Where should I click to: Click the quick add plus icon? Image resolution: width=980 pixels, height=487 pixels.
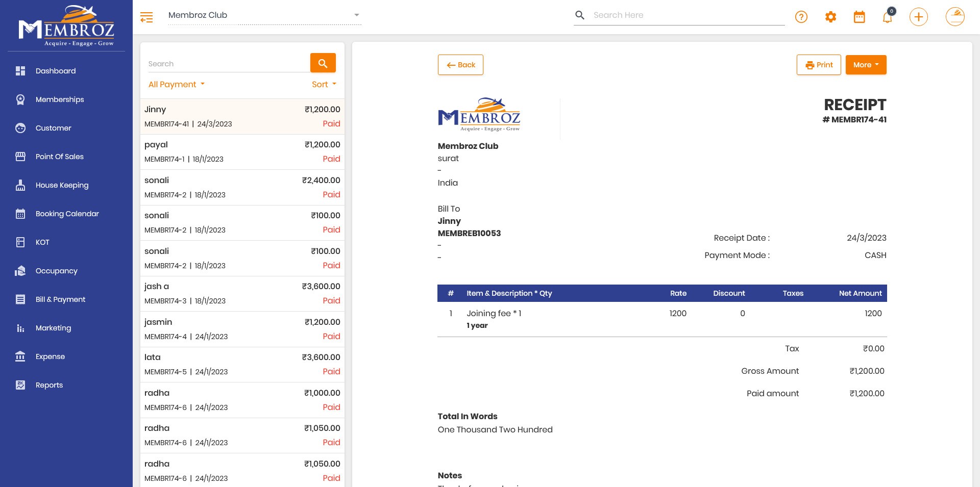tap(919, 17)
